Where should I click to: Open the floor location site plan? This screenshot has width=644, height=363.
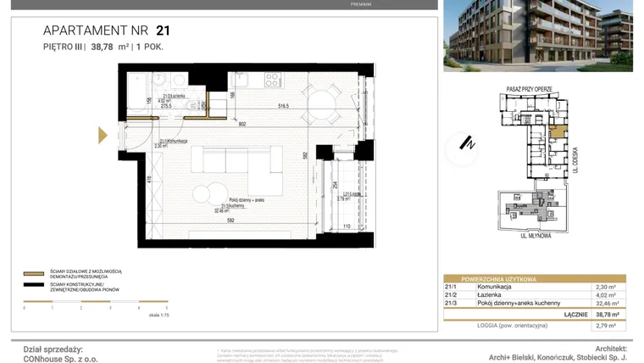[534, 163]
